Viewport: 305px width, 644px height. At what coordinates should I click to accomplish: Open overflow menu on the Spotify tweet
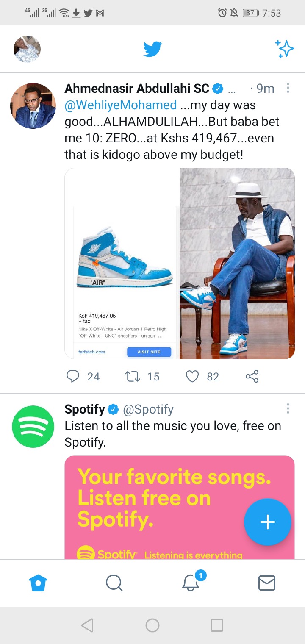pyautogui.click(x=288, y=408)
